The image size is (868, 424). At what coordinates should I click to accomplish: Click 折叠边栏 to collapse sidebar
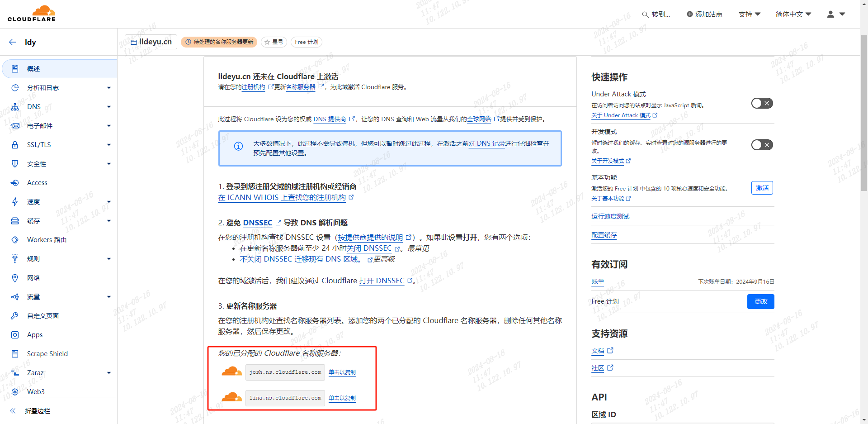pos(38,411)
